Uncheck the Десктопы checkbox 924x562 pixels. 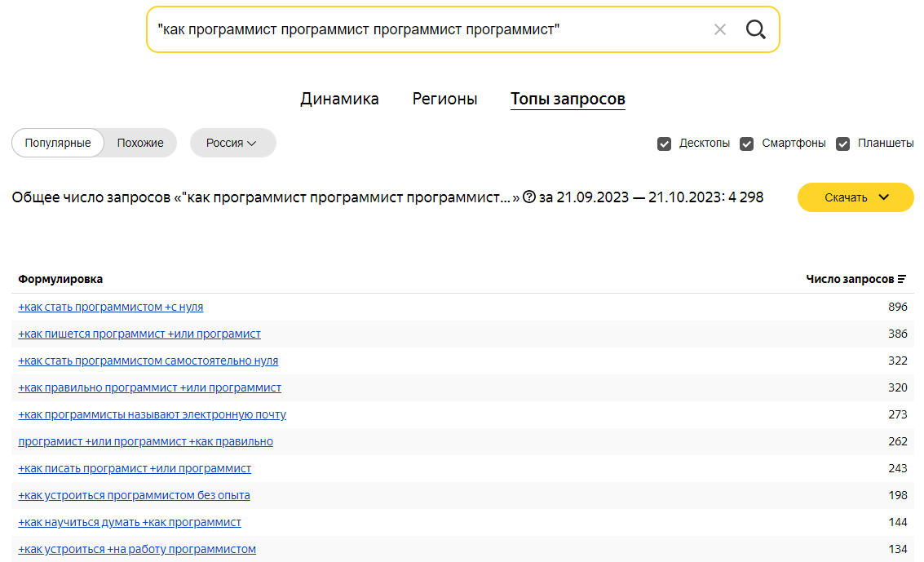click(664, 144)
